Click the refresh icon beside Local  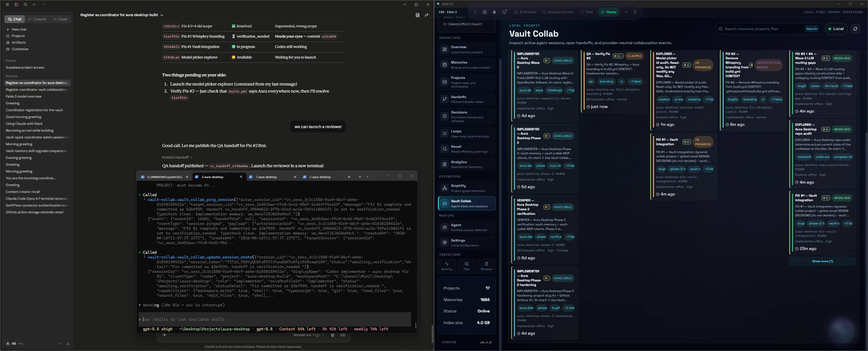855,29
